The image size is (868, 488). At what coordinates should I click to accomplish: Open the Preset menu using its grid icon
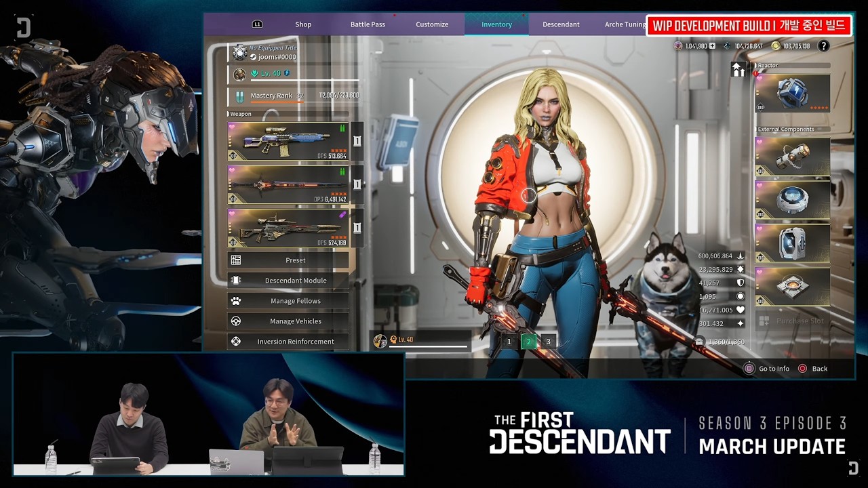[x=237, y=260]
